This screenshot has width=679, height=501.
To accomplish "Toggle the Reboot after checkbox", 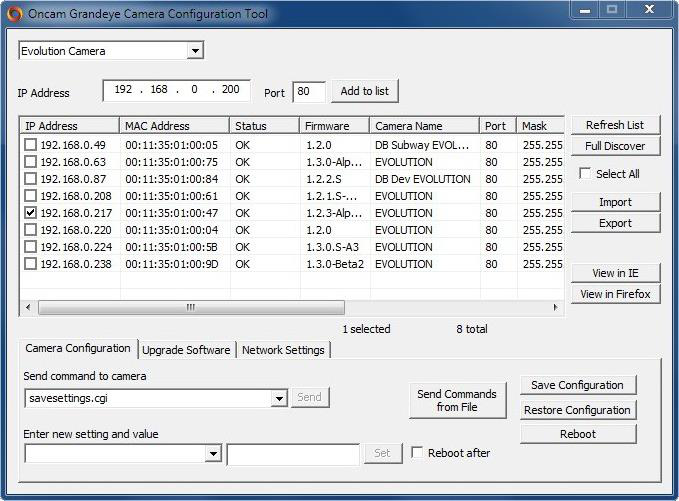I will click(417, 453).
